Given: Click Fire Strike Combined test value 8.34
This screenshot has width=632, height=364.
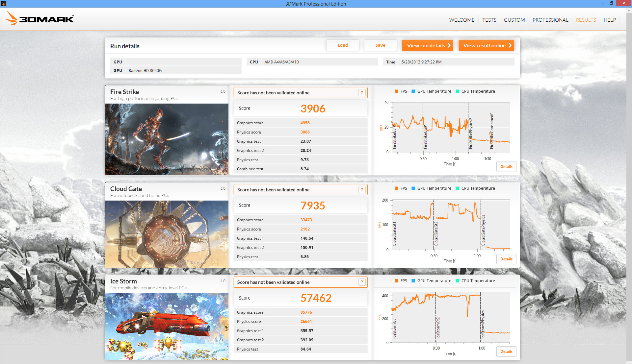Looking at the screenshot, I should click(x=304, y=169).
